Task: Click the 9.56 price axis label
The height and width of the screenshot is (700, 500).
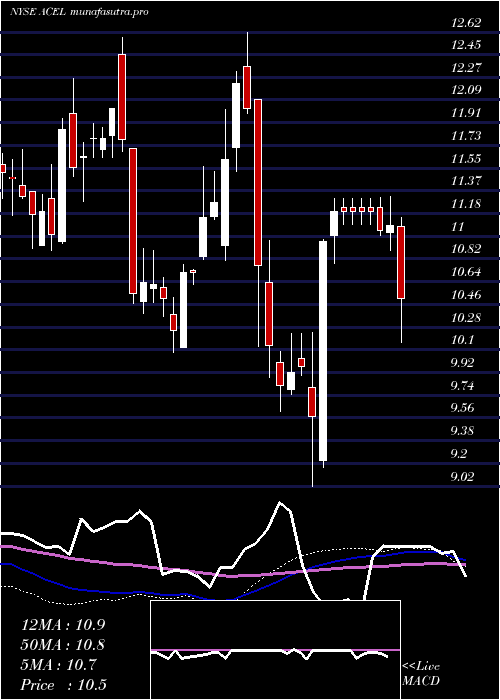Action: pos(462,408)
